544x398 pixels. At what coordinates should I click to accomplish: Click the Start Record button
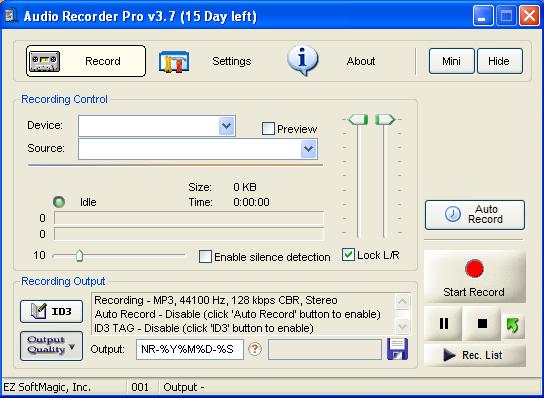point(475,277)
